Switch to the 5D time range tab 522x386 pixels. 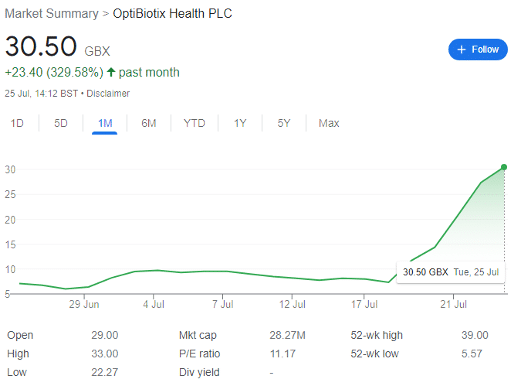point(61,123)
